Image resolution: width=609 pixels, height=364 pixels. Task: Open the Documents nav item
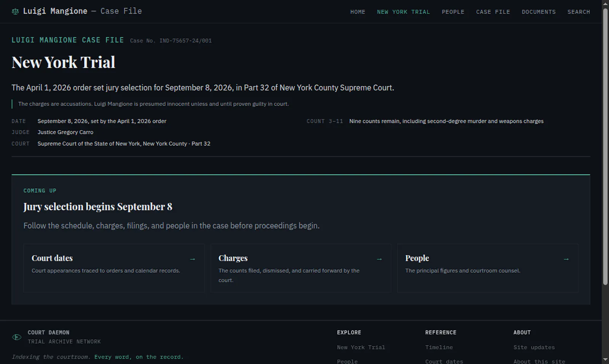[539, 12]
